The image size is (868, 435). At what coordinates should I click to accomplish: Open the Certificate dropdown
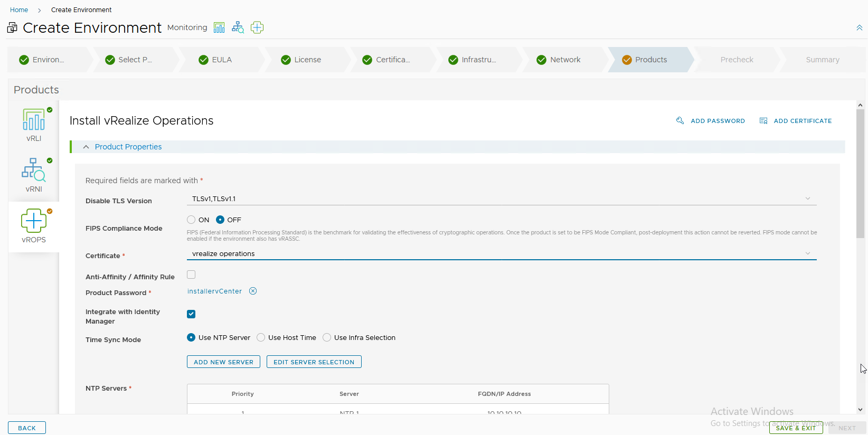tap(501, 254)
